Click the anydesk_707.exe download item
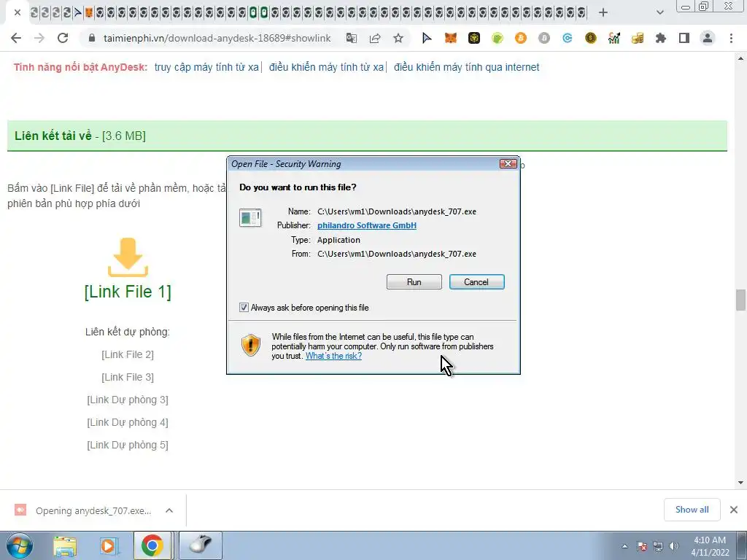This screenshot has height=560, width=747. (x=93, y=510)
